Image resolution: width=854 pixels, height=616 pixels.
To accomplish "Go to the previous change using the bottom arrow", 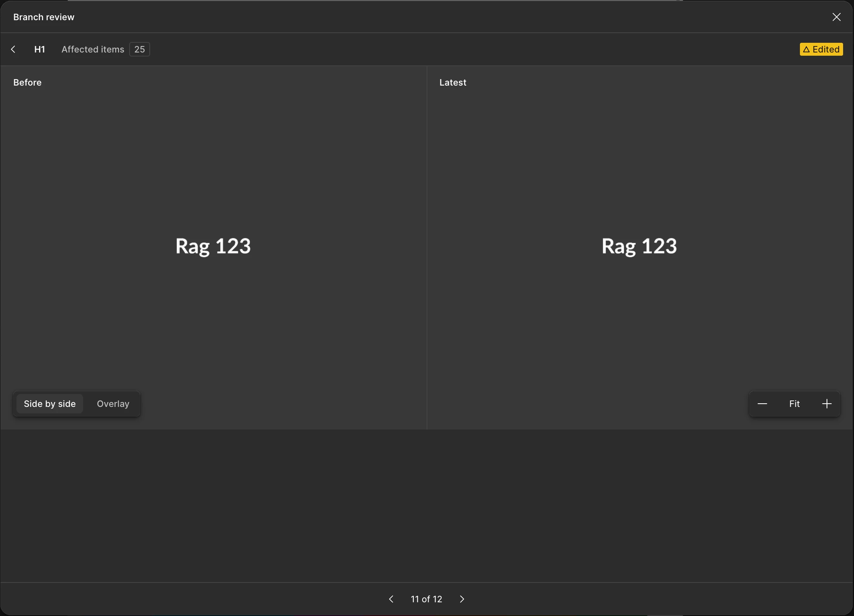I will point(391,599).
